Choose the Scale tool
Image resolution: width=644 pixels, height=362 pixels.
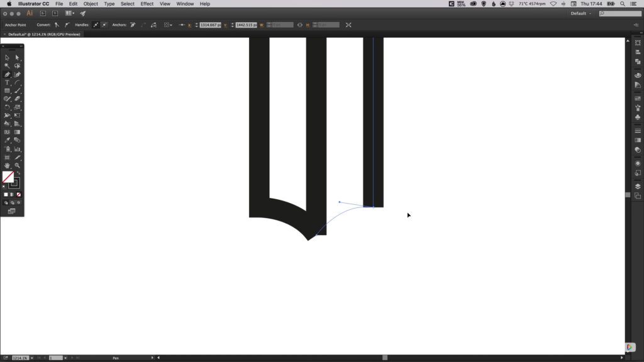click(17, 107)
